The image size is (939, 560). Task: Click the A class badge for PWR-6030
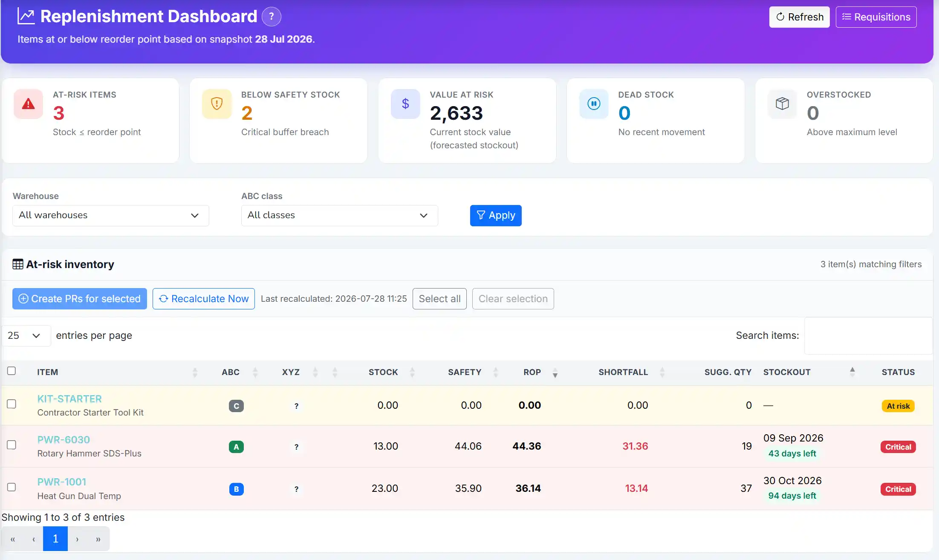tap(236, 447)
